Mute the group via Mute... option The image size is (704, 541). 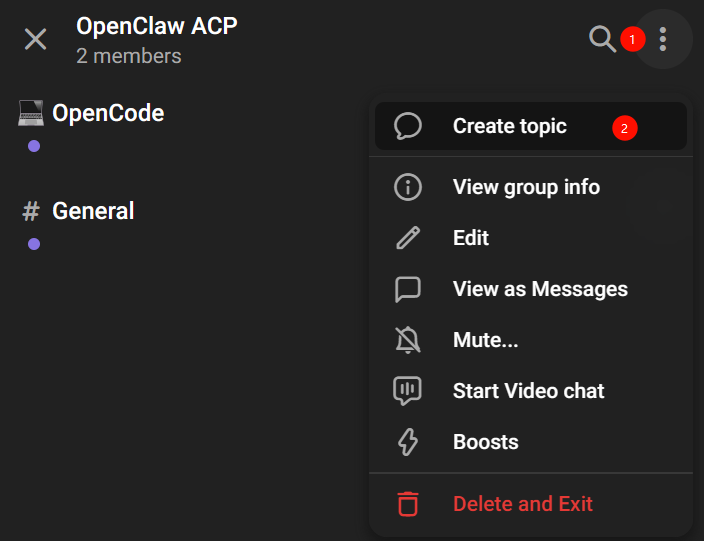(485, 340)
